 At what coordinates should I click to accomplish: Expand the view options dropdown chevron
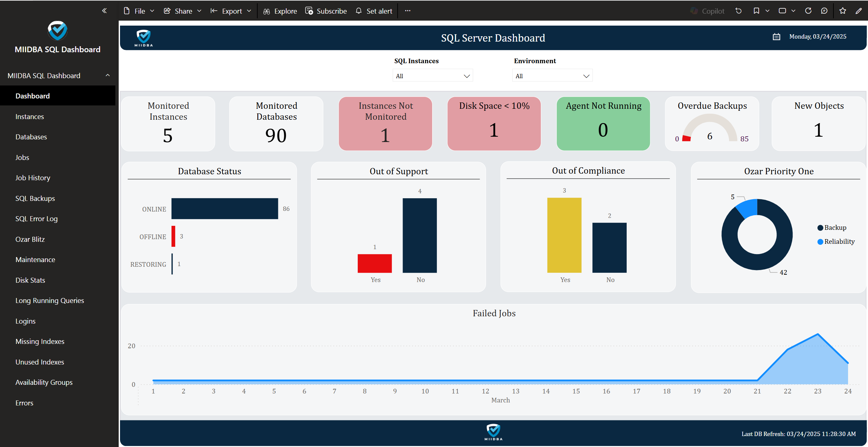click(794, 11)
